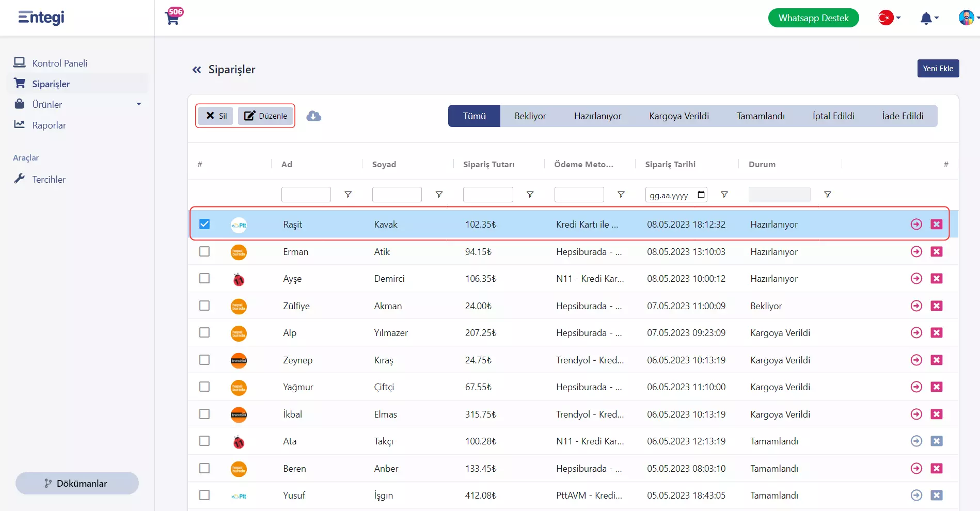Open the Durum filter select box
This screenshot has height=511, width=980.
click(x=779, y=195)
